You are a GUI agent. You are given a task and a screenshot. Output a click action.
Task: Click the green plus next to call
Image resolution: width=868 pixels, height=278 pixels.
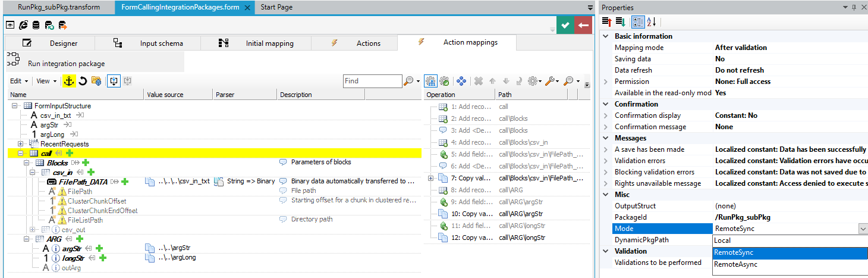tap(69, 154)
